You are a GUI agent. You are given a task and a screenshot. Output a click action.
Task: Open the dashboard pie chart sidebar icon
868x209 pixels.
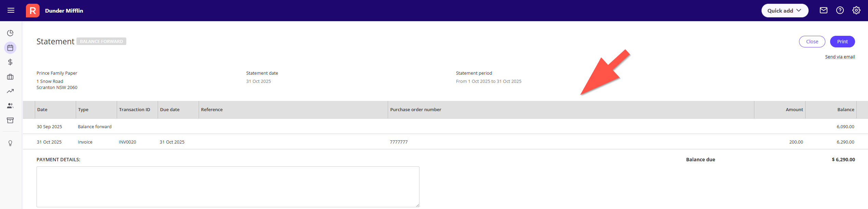point(10,33)
